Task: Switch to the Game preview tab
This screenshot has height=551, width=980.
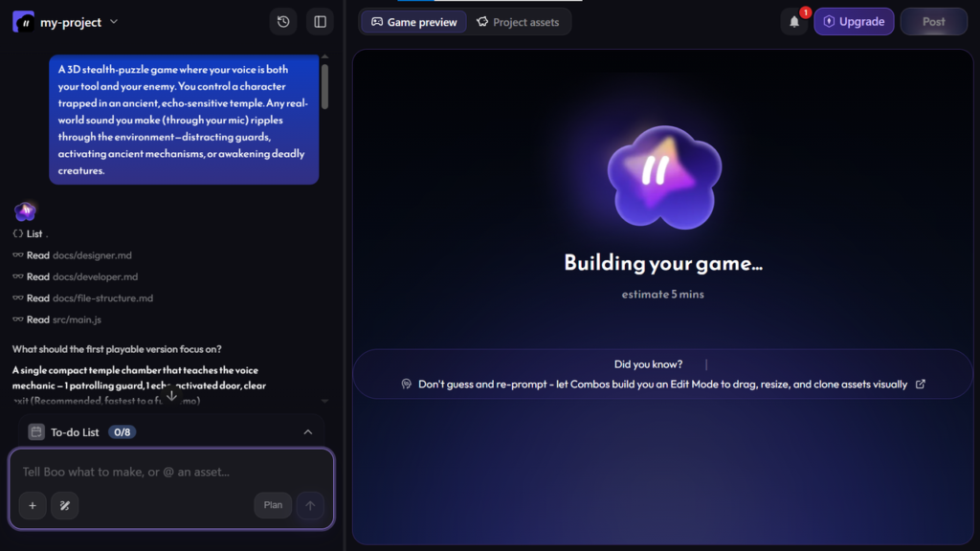Action: click(413, 22)
